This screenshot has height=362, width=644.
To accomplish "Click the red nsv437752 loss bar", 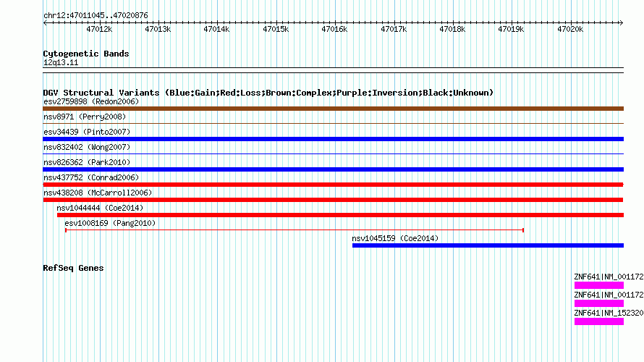I will click(333, 185).
